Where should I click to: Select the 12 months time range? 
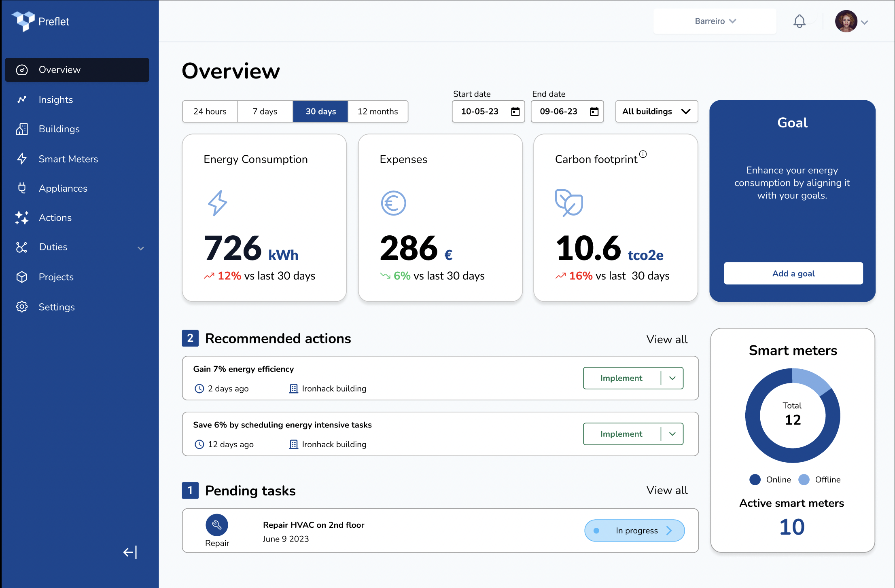pyautogui.click(x=378, y=112)
